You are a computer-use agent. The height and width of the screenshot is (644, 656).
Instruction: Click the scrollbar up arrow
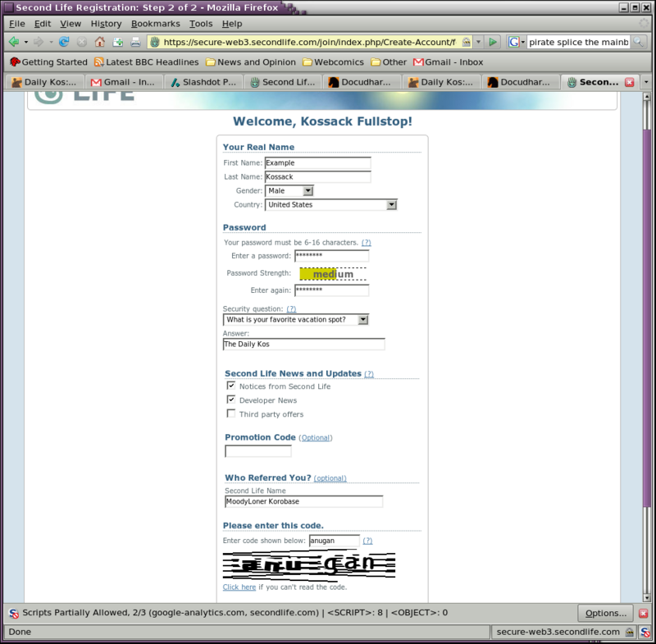click(647, 97)
